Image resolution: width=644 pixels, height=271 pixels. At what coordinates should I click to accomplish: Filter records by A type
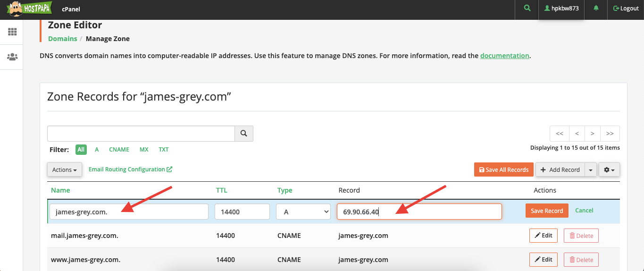tap(97, 150)
